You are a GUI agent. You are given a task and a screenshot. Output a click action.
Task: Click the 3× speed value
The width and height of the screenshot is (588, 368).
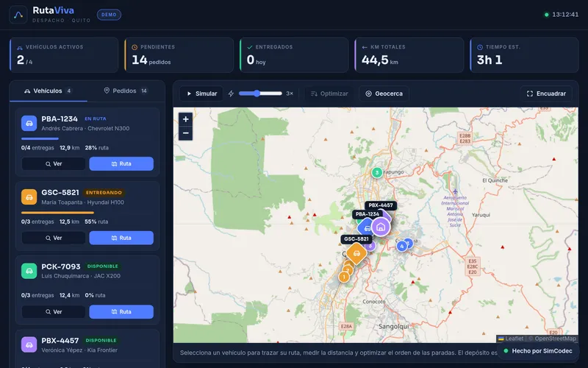click(290, 93)
